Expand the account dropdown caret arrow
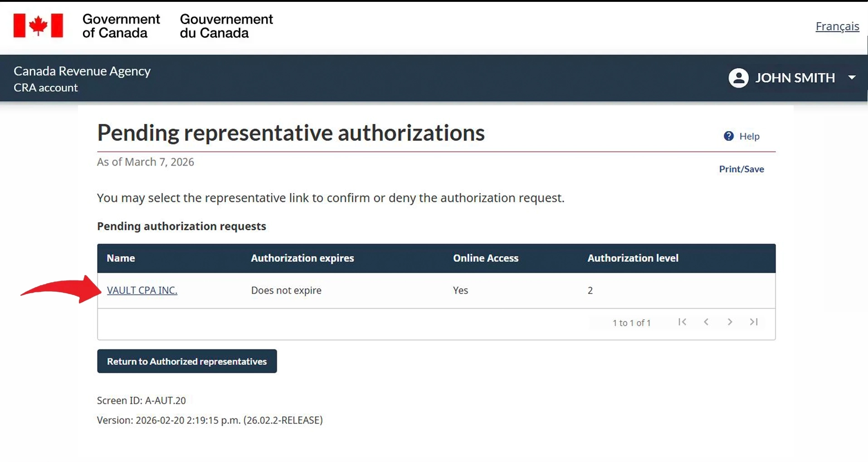Screen dimensions: 868x462 tap(852, 78)
